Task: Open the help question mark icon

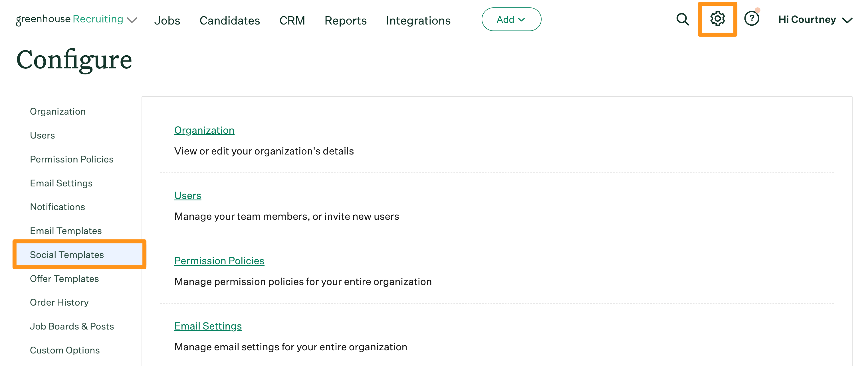Action: pyautogui.click(x=752, y=19)
